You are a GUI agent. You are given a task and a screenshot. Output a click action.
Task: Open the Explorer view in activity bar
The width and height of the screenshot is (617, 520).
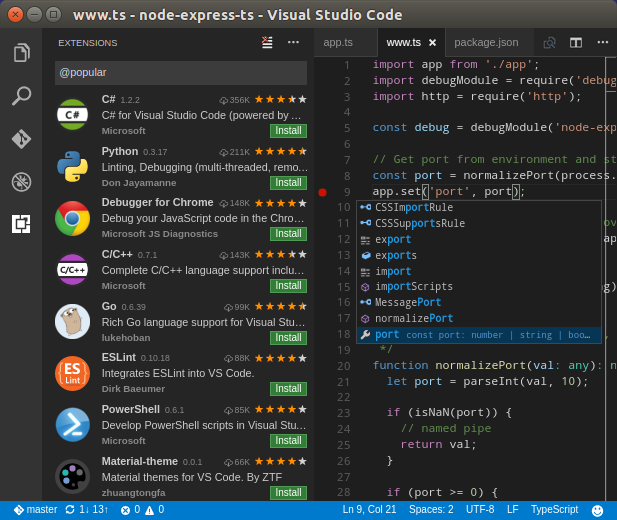click(21, 53)
